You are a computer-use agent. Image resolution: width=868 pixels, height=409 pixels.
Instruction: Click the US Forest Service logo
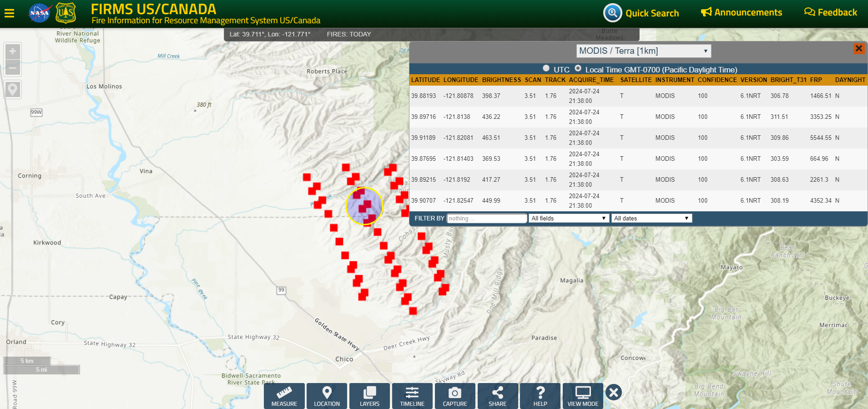66,13
